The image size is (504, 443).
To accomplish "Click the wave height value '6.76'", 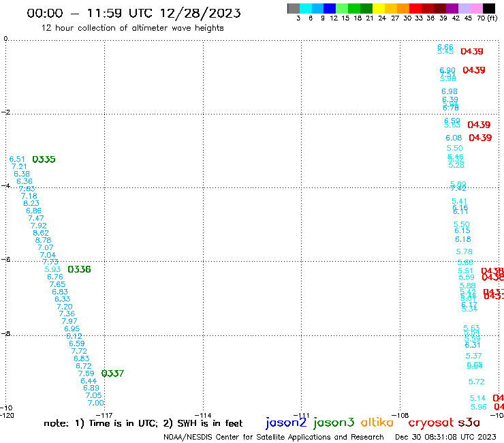I will [55, 277].
